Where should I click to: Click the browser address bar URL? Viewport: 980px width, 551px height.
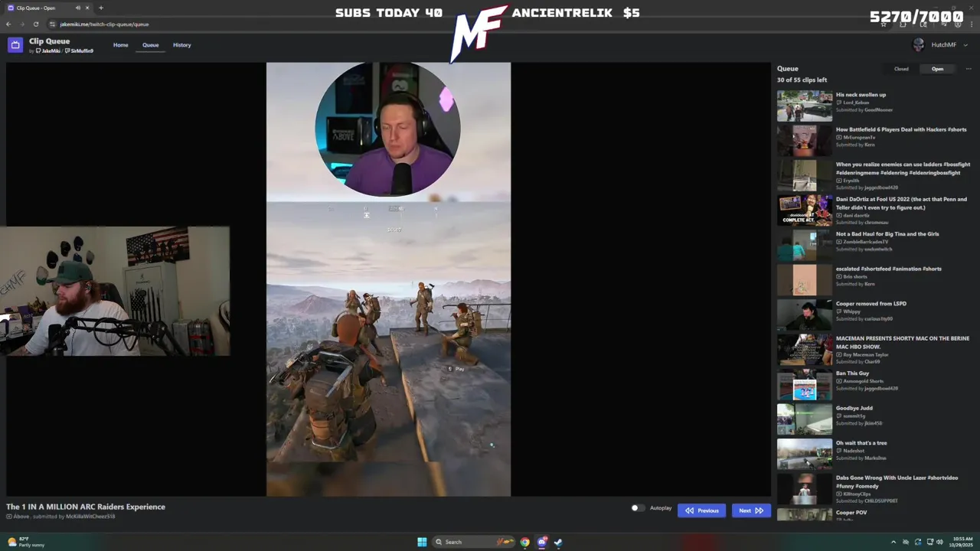coord(104,24)
